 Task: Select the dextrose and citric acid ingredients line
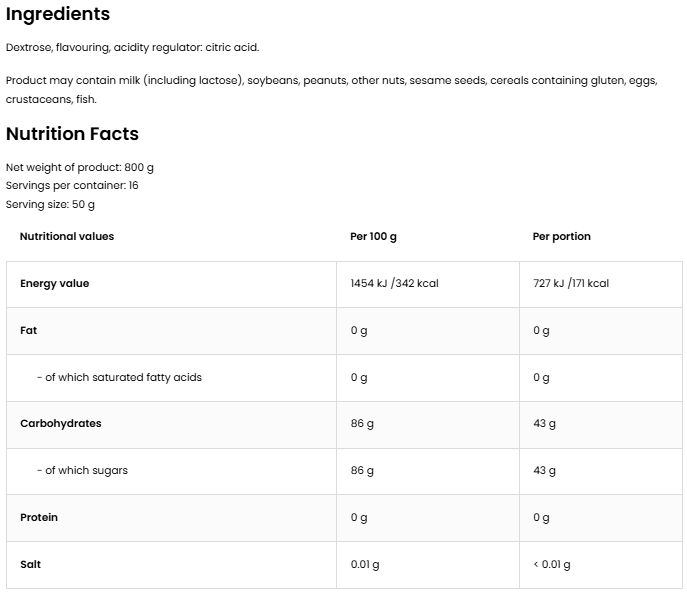tap(132, 47)
